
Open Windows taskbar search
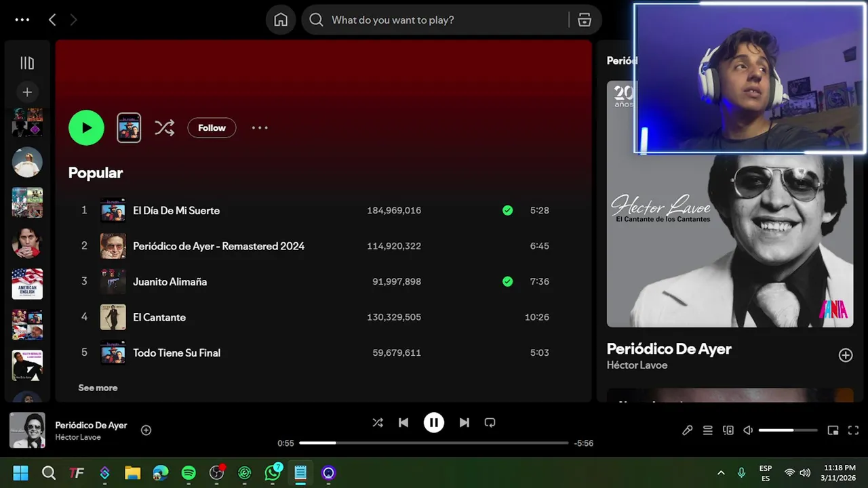pyautogui.click(x=49, y=473)
